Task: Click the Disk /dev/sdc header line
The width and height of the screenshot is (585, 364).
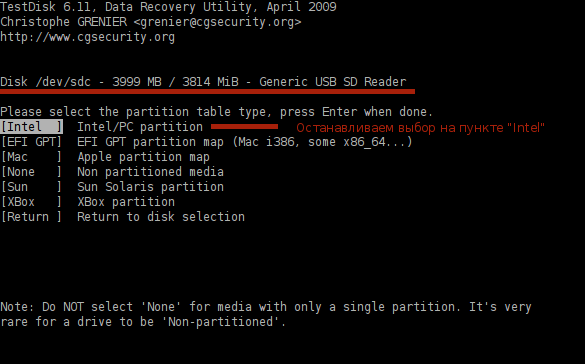Action: [x=203, y=82]
